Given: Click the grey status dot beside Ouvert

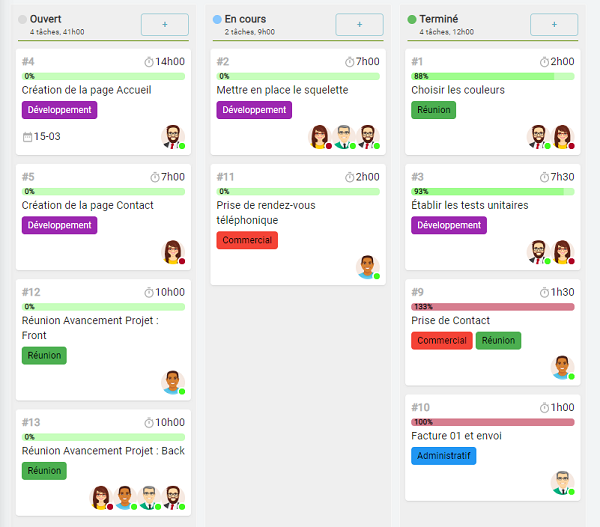Looking at the screenshot, I should [23, 19].
